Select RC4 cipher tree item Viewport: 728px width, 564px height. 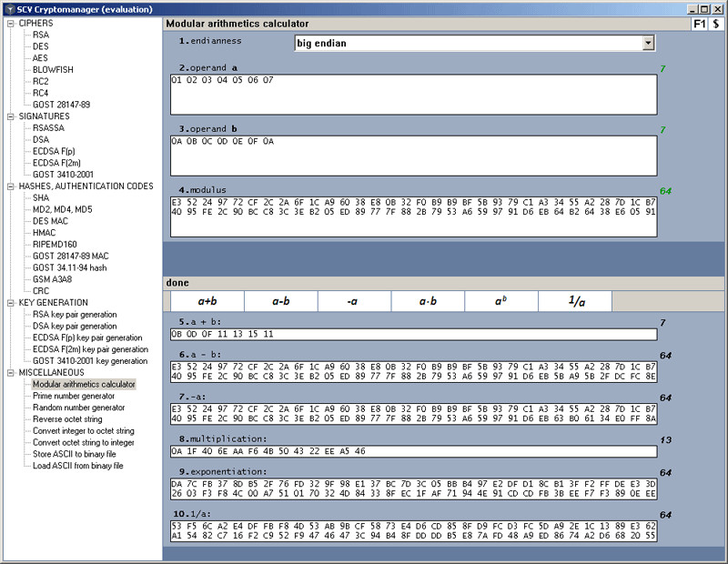40,93
